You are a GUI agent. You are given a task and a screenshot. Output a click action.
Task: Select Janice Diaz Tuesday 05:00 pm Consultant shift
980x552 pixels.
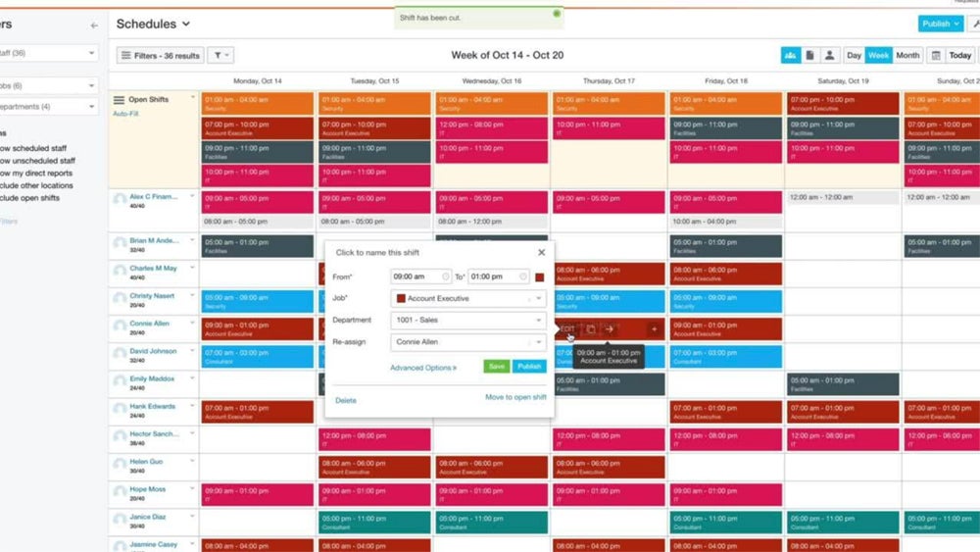374,522
